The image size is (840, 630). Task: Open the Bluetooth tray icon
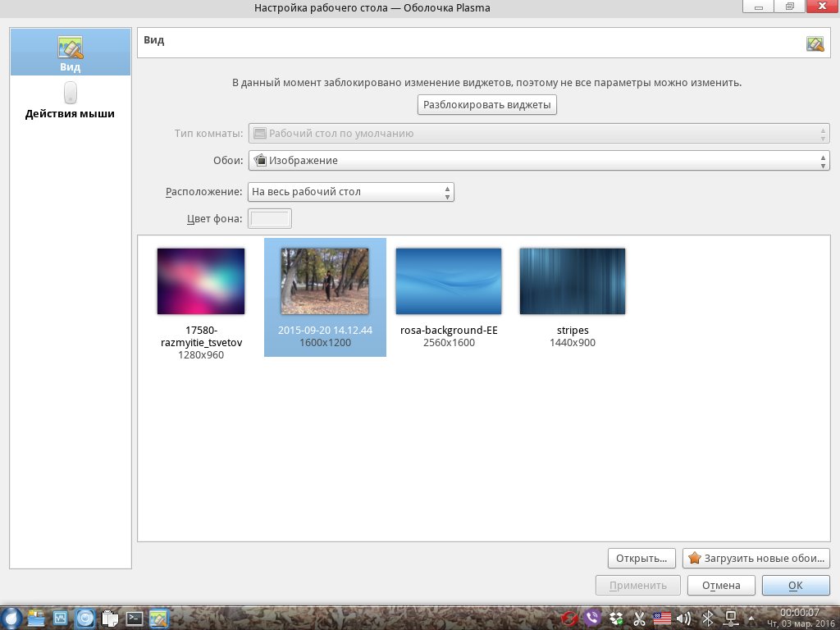[706, 618]
